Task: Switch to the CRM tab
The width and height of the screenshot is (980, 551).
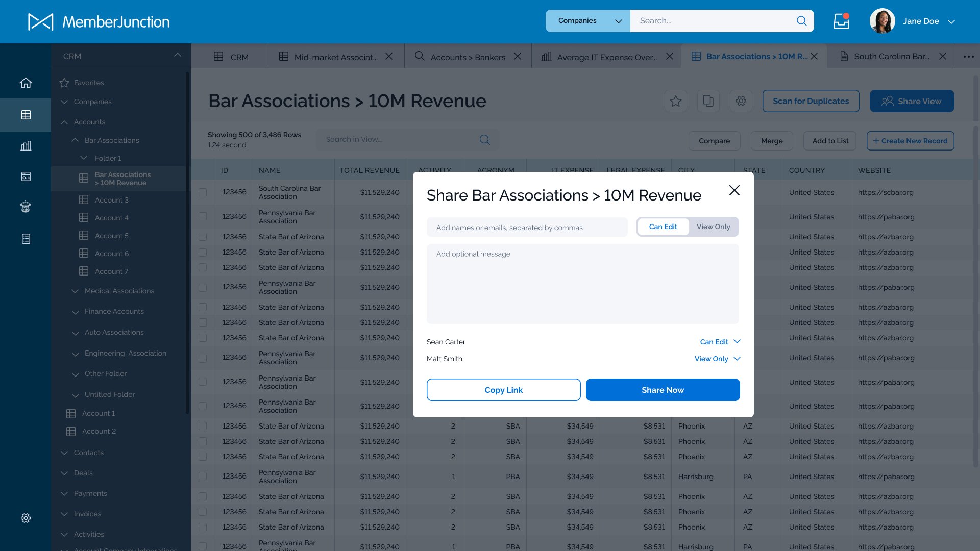Action: coord(230,57)
